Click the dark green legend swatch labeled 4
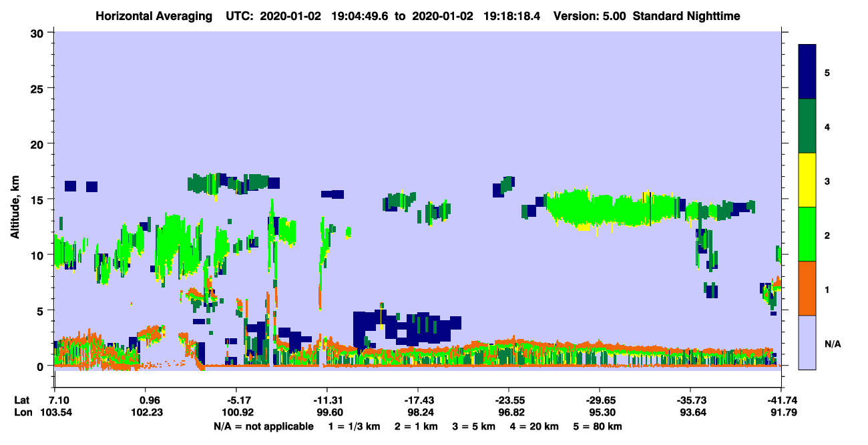 [807, 126]
